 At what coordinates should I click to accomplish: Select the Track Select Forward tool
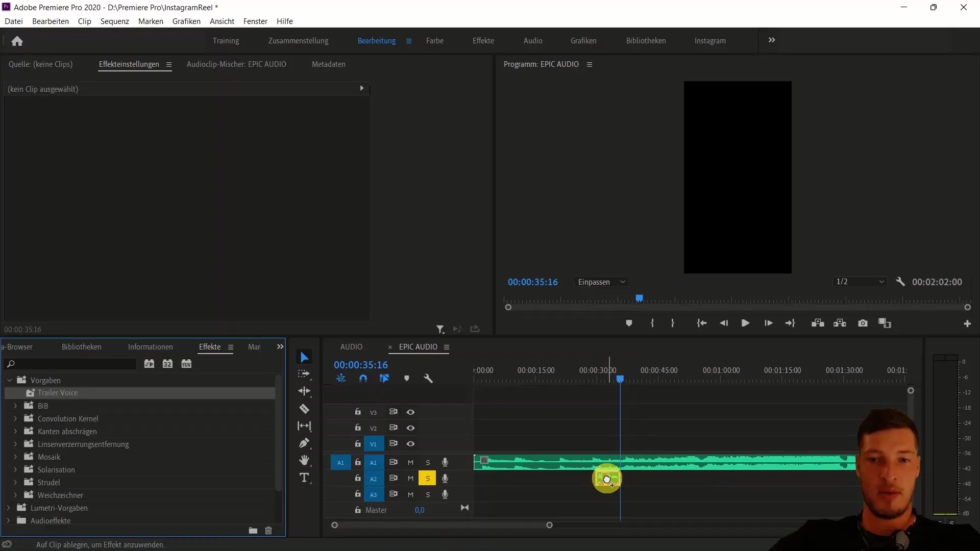[304, 374]
